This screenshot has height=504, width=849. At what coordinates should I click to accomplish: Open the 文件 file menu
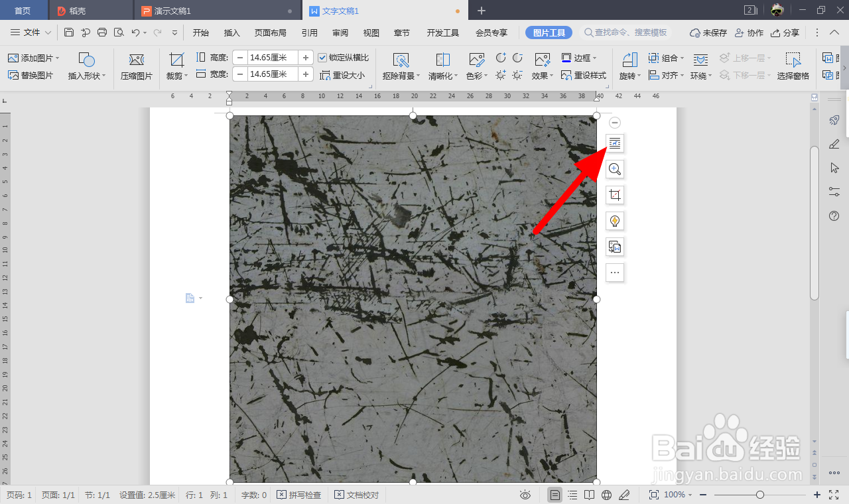coord(31,32)
